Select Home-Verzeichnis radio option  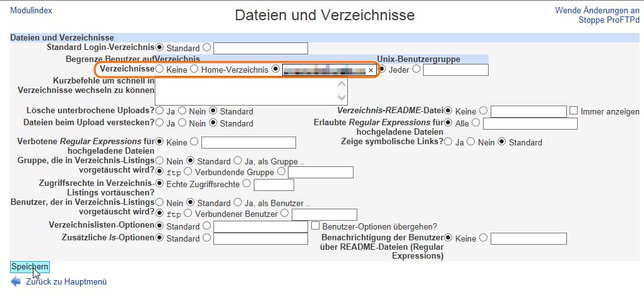[194, 69]
